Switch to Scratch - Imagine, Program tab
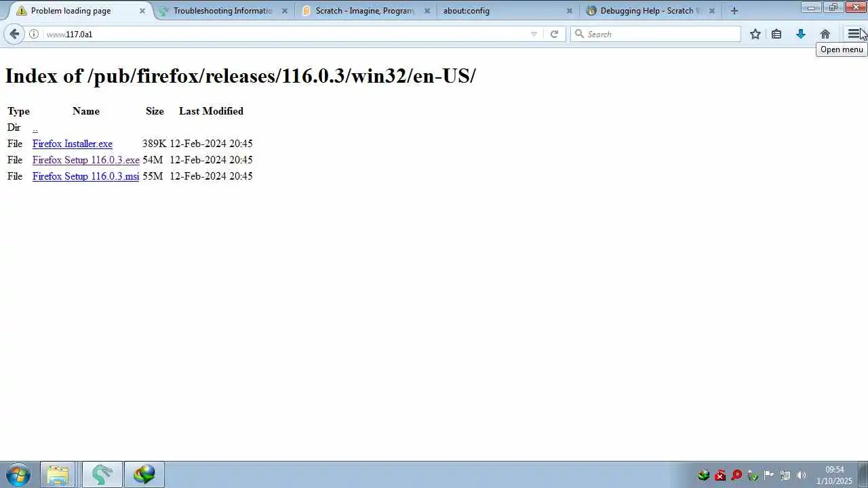This screenshot has height=488, width=868. 365,11
